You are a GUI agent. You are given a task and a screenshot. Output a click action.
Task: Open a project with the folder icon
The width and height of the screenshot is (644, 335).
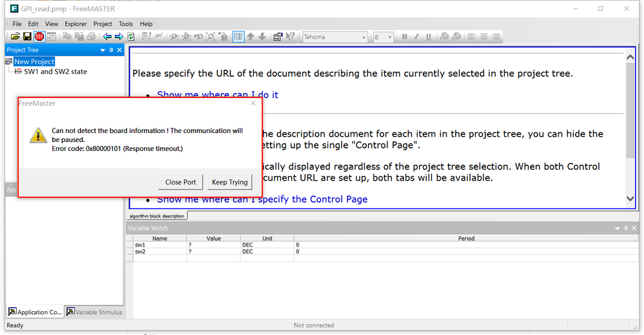tap(15, 37)
